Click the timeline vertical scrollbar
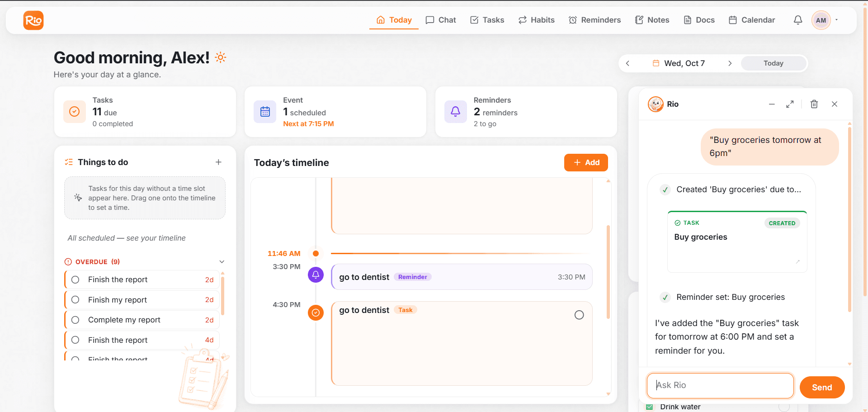 click(x=608, y=271)
